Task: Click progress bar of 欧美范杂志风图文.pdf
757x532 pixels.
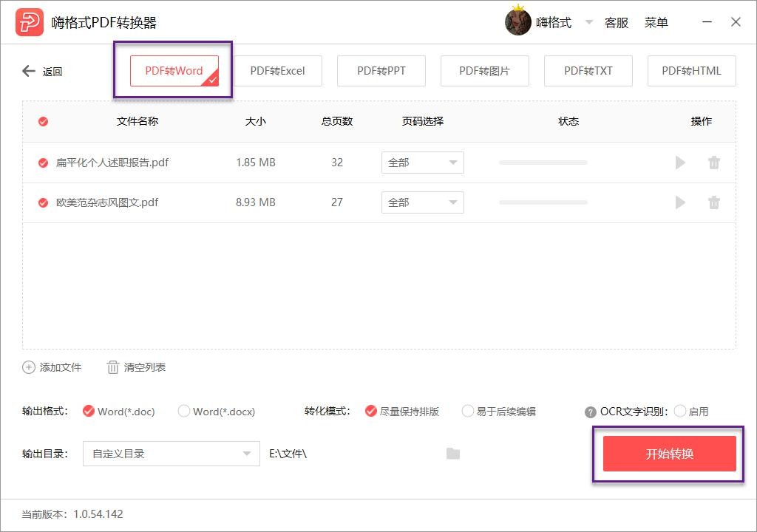Action: pos(543,202)
